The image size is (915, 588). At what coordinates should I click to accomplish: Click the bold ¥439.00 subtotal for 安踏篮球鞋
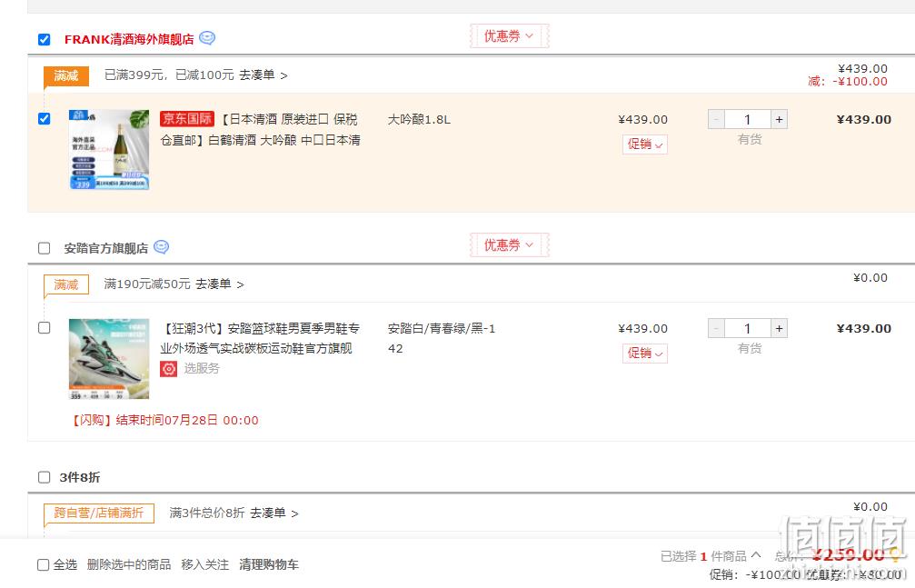[863, 329]
